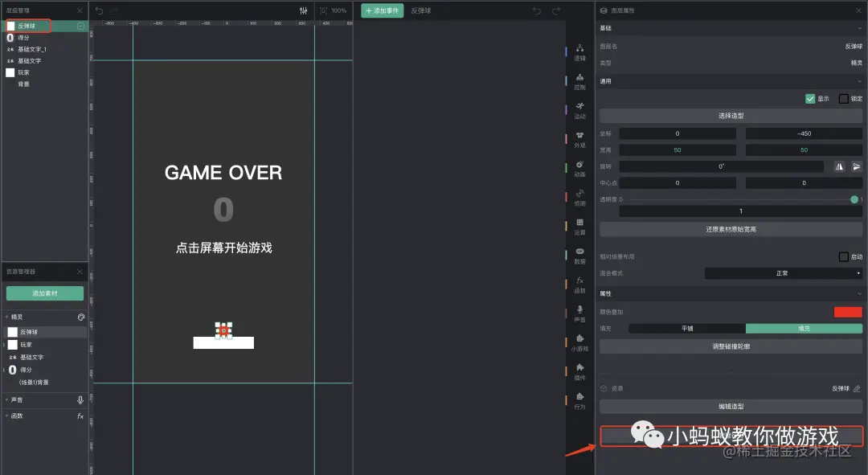Flip the sprite horizontally
Image resolution: width=868 pixels, height=475 pixels.
(x=840, y=166)
